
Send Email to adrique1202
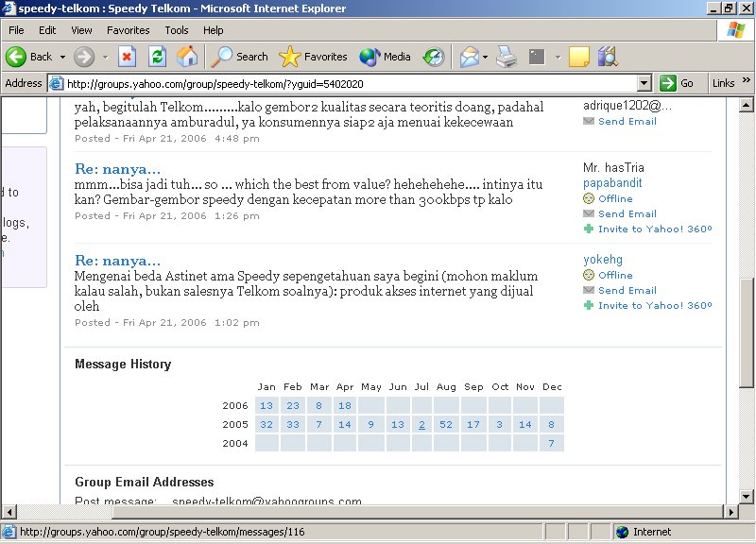coord(627,122)
